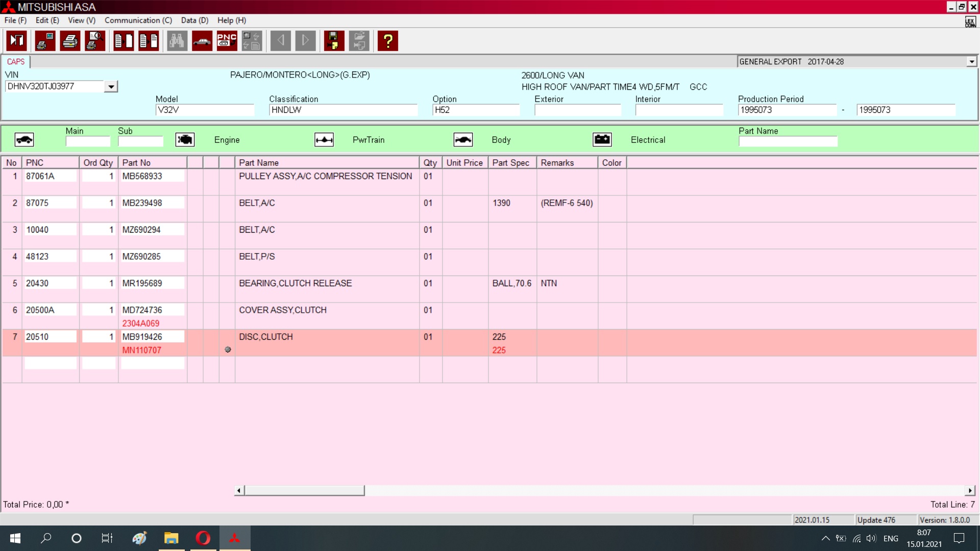Image resolution: width=980 pixels, height=551 pixels.
Task: Expand the VIN dropdown arrow
Action: tap(111, 87)
